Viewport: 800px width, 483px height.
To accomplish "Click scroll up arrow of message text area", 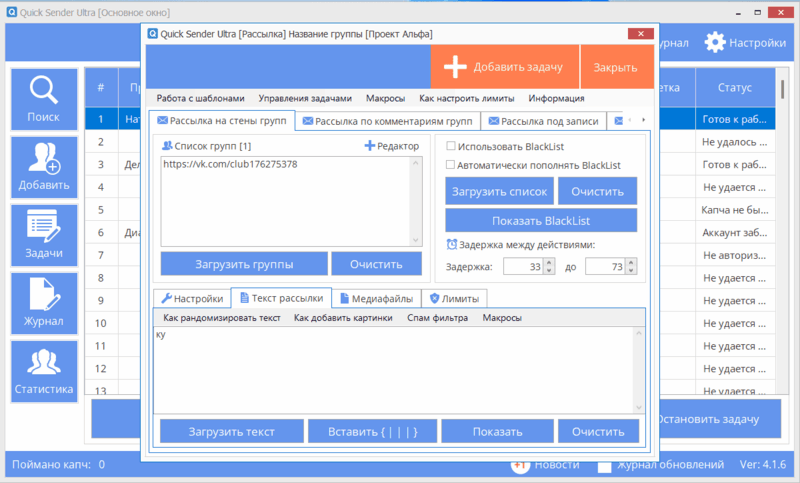I will (x=639, y=333).
